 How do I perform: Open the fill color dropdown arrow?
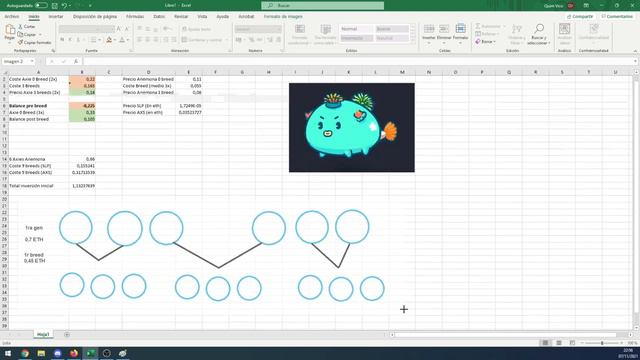pos(115,40)
